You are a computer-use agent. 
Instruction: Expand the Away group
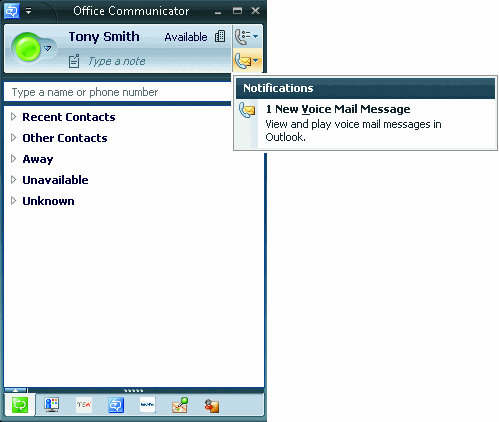tap(13, 159)
